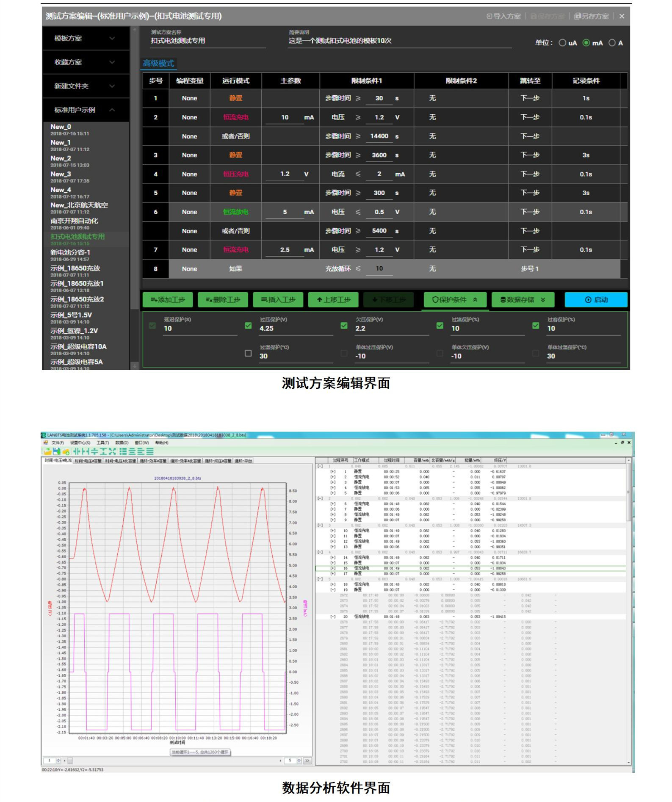672x802 pixels.
Task: Click 导入方案 import scheme icon button
Action: [503, 16]
